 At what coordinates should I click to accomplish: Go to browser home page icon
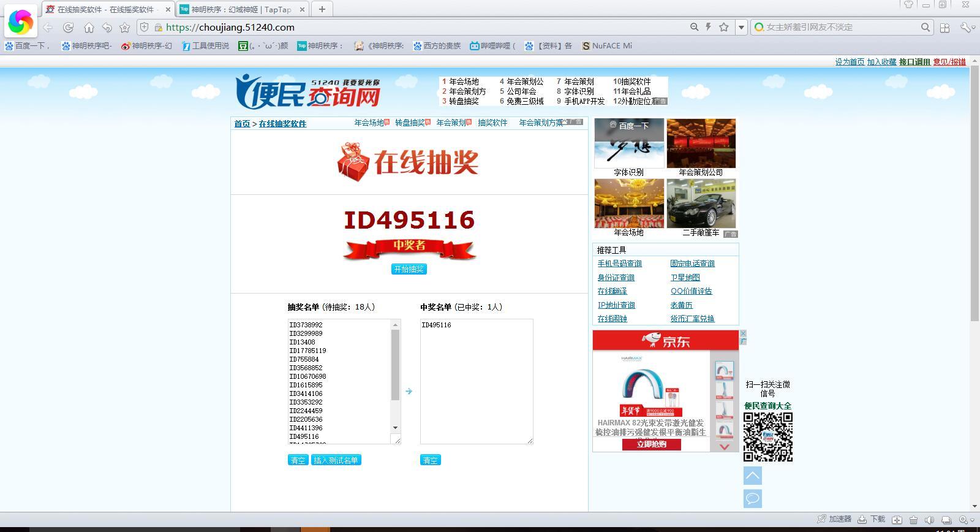89,27
